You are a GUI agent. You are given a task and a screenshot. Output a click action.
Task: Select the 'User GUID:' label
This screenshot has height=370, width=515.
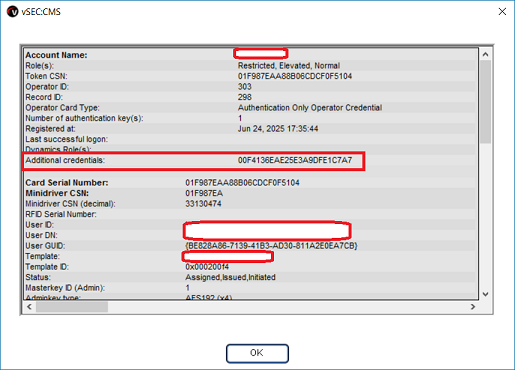[x=45, y=246]
